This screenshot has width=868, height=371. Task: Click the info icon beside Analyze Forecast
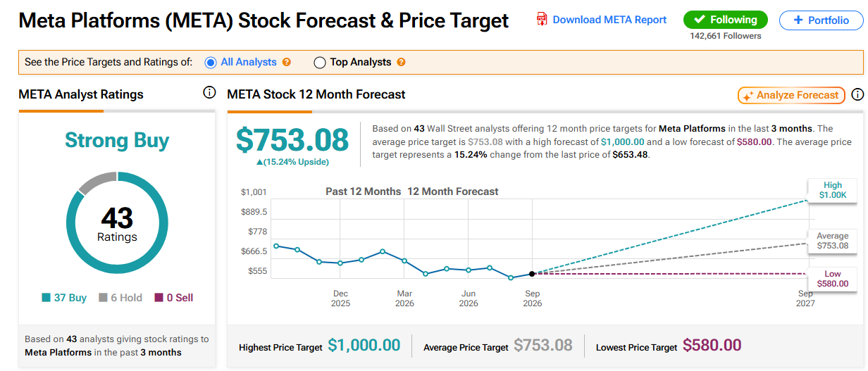click(857, 94)
